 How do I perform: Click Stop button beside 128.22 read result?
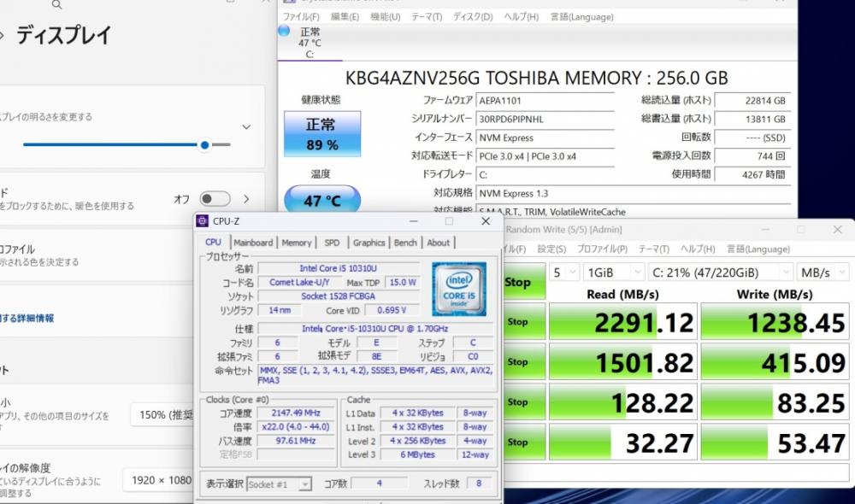(523, 402)
